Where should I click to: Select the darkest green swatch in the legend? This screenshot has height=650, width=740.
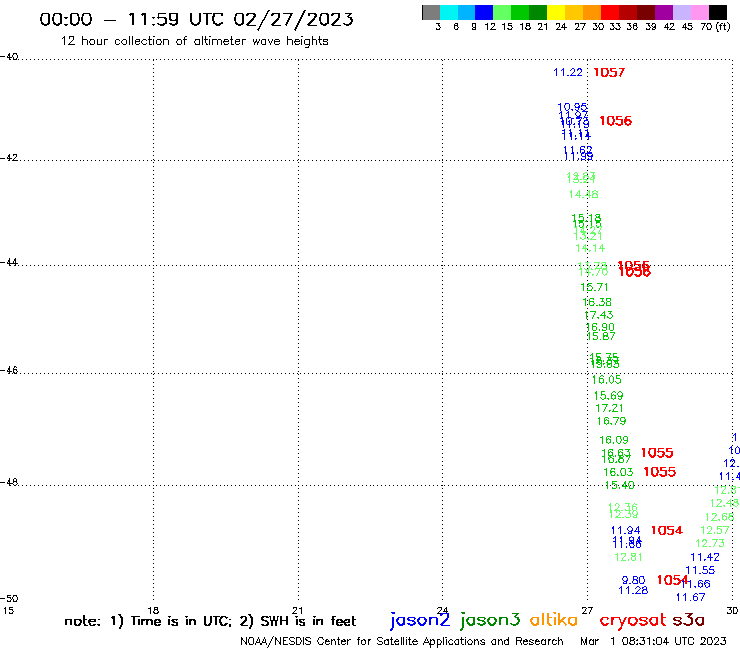point(538,12)
